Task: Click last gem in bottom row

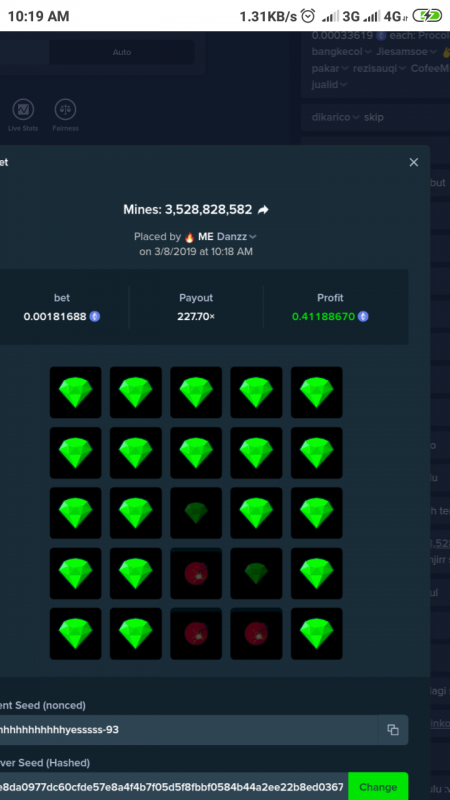Action: click(316, 634)
